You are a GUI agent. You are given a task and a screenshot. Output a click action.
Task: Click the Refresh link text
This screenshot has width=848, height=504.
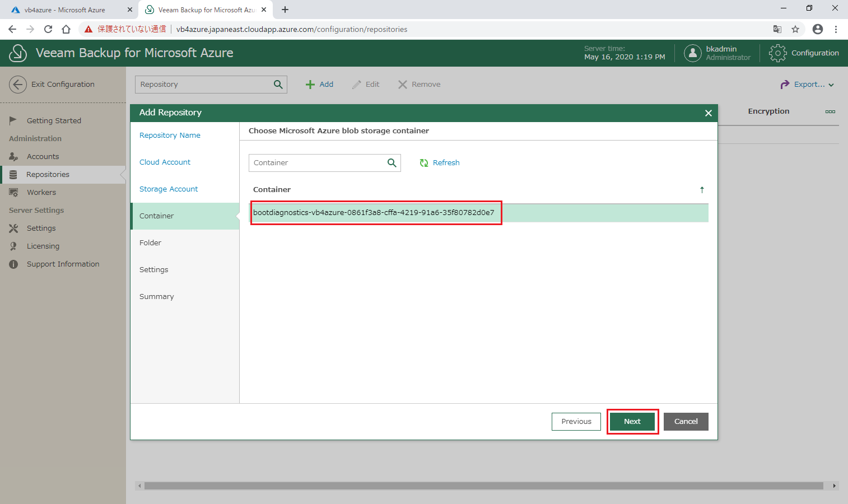click(446, 163)
